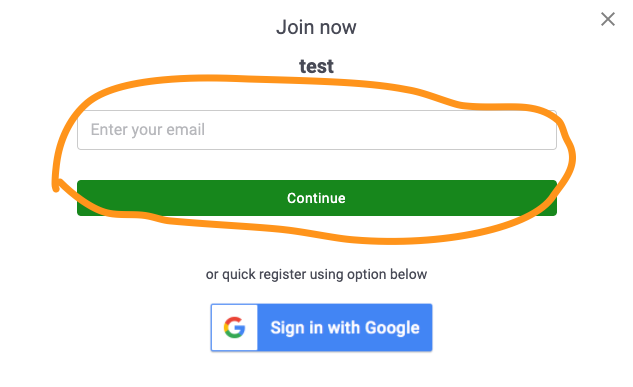The image size is (633, 387).
Task: Click the Continue label text
Action: [316, 198]
